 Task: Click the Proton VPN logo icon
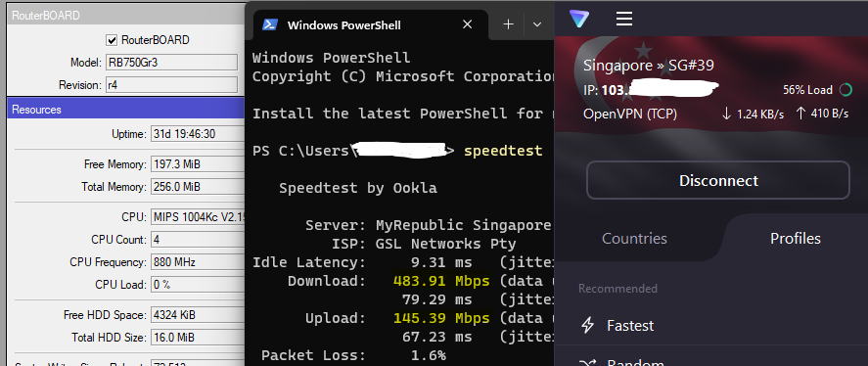pos(579,20)
